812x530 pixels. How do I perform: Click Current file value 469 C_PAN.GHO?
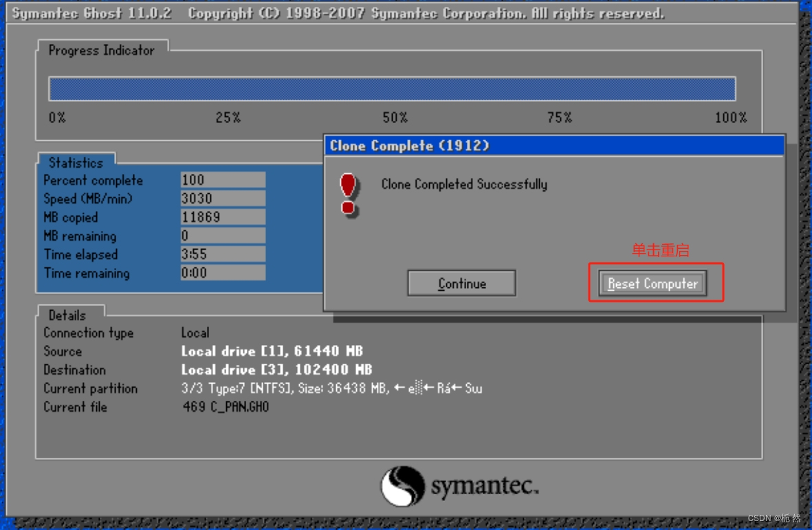pyautogui.click(x=226, y=407)
